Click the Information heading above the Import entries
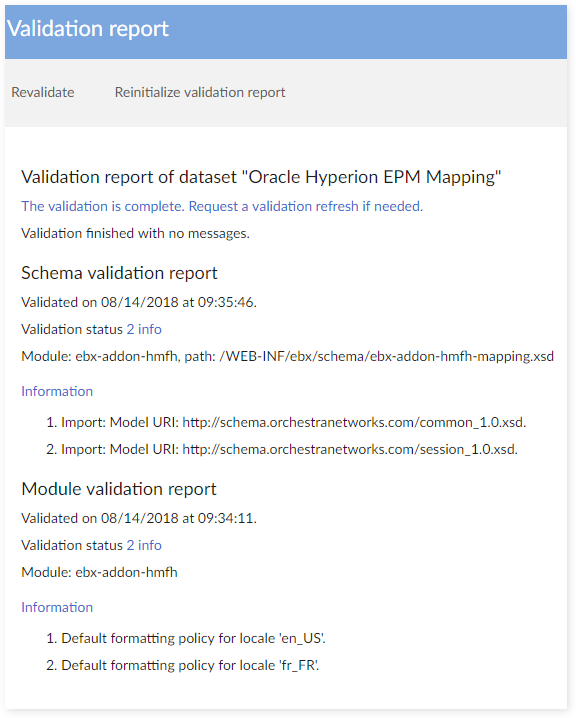This screenshot has height=718, width=576. coord(57,391)
